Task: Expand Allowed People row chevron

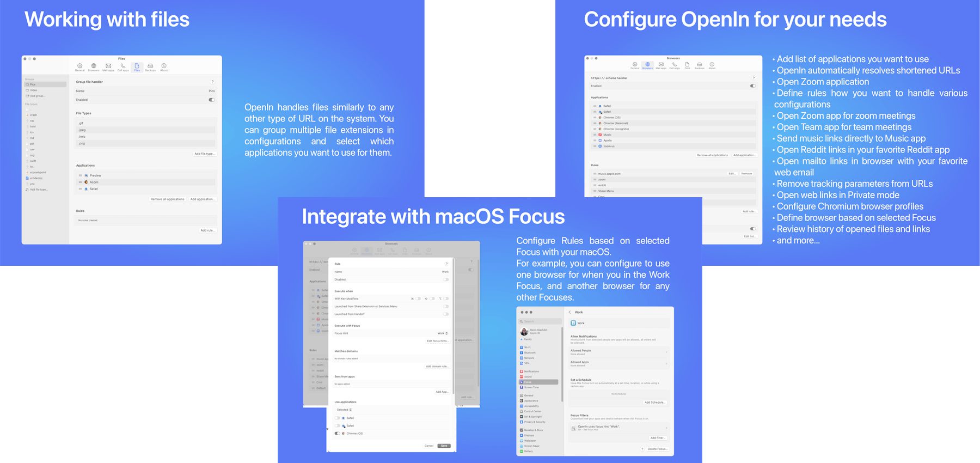Action: [666, 352]
